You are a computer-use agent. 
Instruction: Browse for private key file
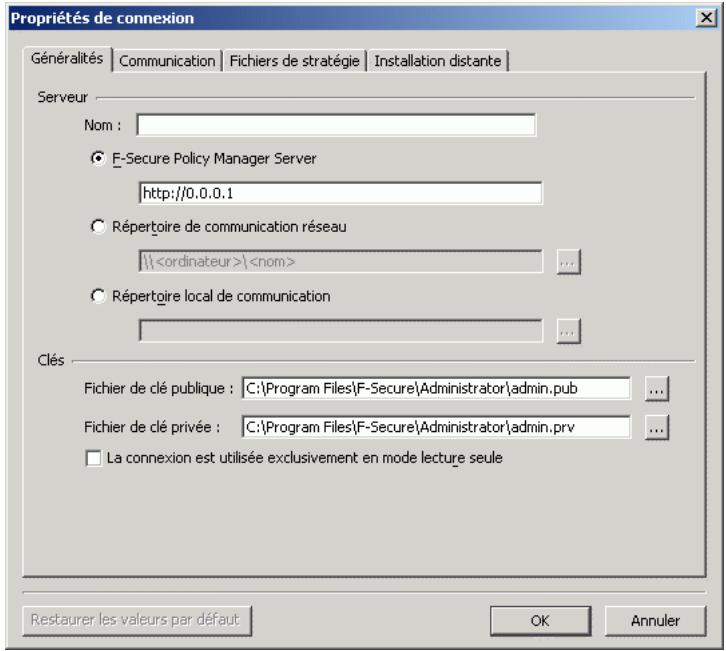coord(657,427)
